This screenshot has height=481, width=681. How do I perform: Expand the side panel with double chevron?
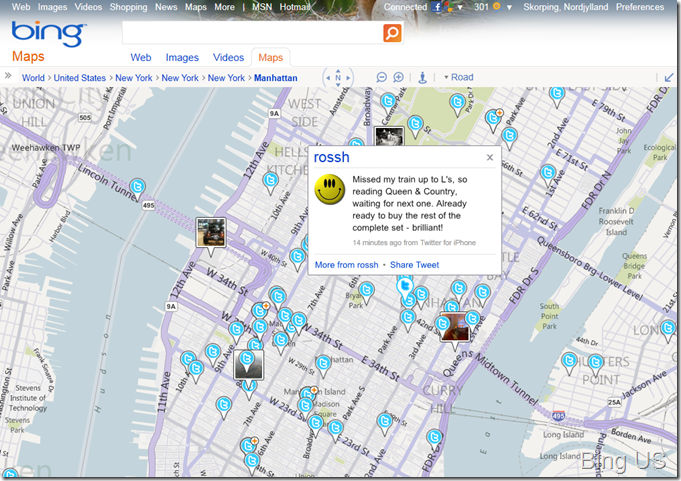8,76
